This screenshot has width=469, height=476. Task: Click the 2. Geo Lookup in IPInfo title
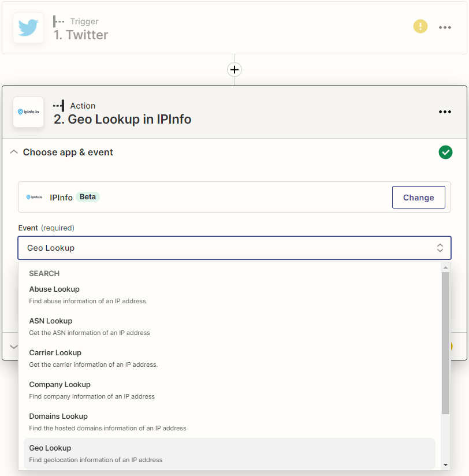pyautogui.click(x=122, y=120)
